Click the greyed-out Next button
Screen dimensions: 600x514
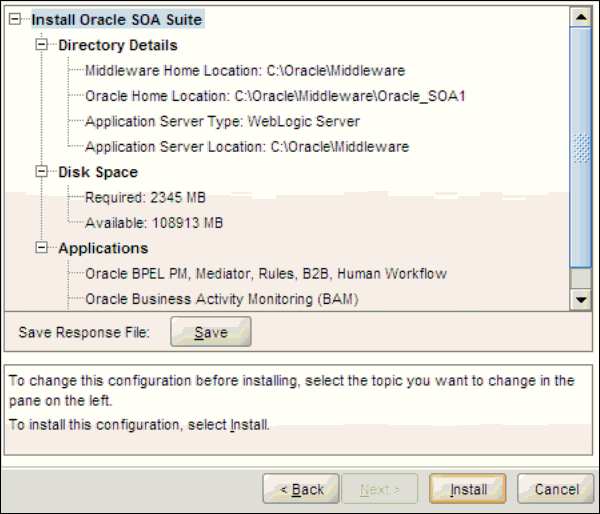380,489
